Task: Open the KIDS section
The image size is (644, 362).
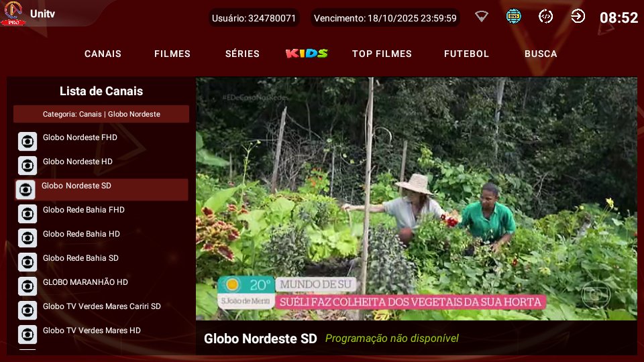Action: tap(307, 54)
